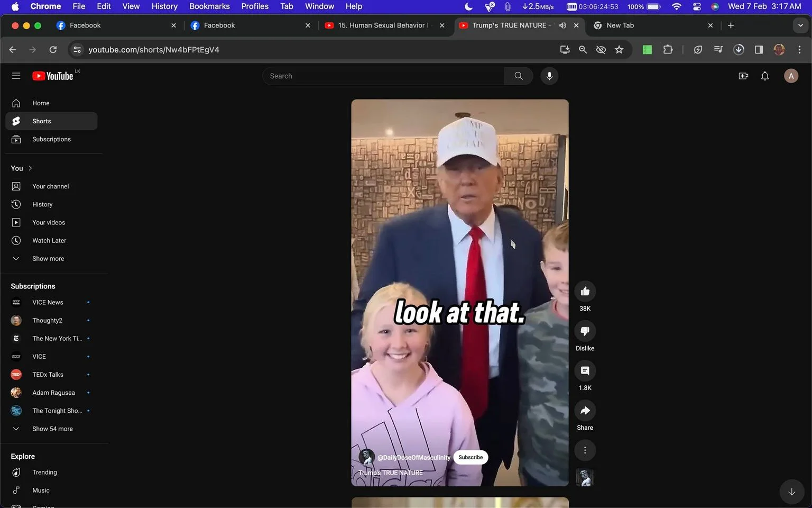Mute the Trump's TRUE NATURE tab audio
This screenshot has height=508, width=812.
pyautogui.click(x=562, y=25)
